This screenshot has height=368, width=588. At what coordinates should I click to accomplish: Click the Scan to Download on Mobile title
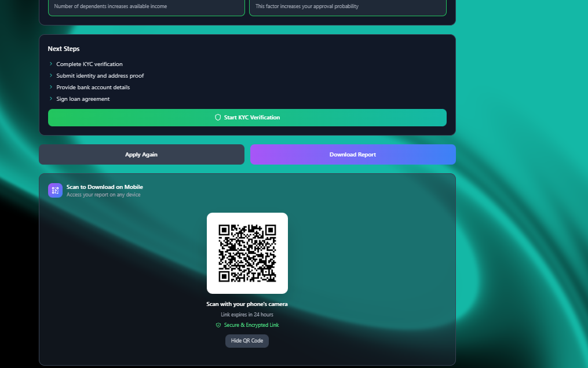pos(105,187)
